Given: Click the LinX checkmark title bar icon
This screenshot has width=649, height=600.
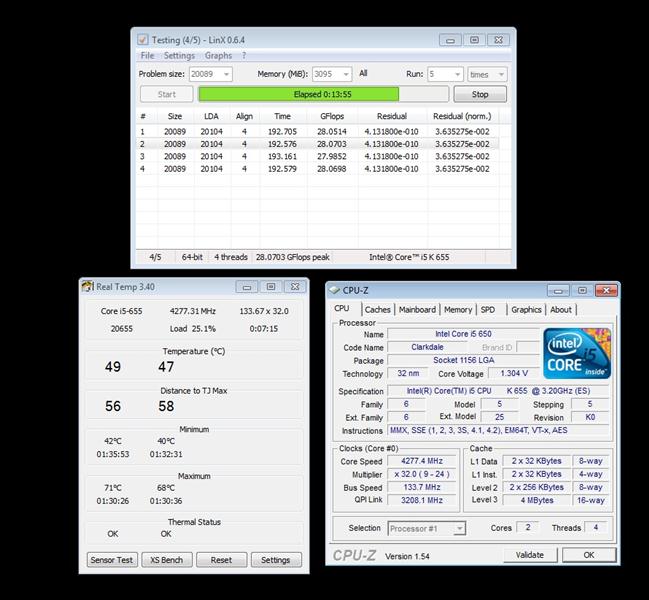Looking at the screenshot, I should (x=142, y=40).
